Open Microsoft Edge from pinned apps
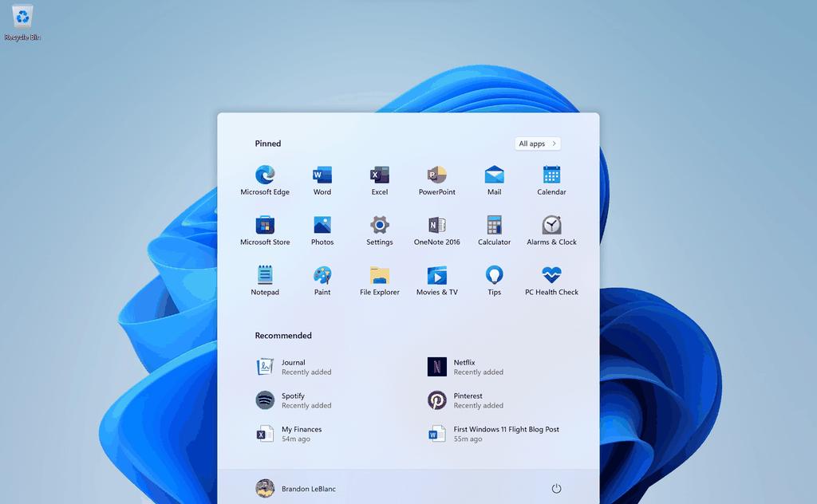This screenshot has height=504, width=817. tap(265, 179)
